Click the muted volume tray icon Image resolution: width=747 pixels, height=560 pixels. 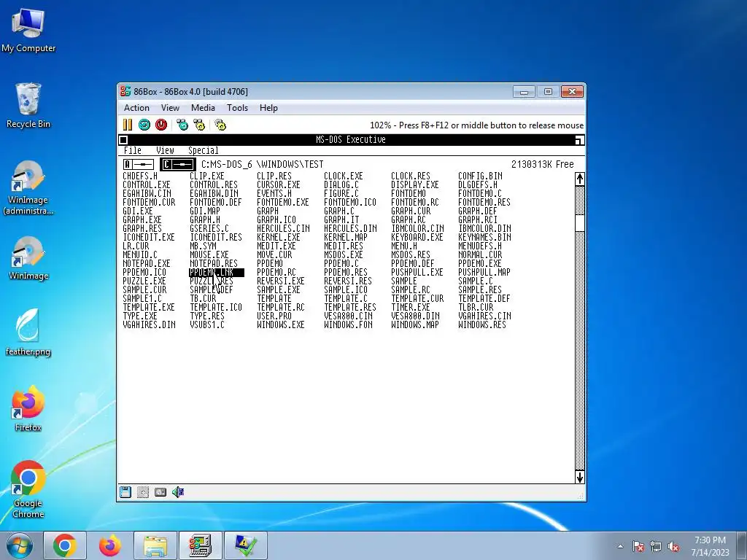pyautogui.click(x=673, y=546)
